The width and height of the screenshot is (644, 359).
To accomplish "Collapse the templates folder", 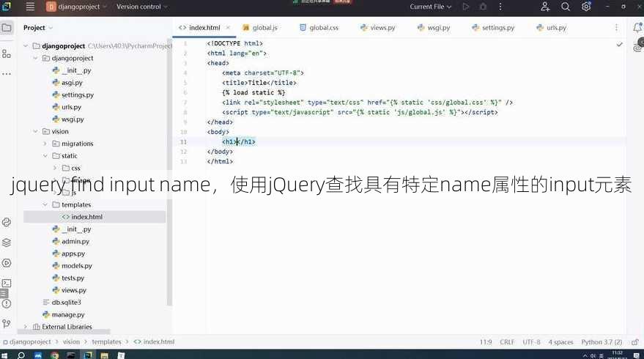I will pos(45,204).
